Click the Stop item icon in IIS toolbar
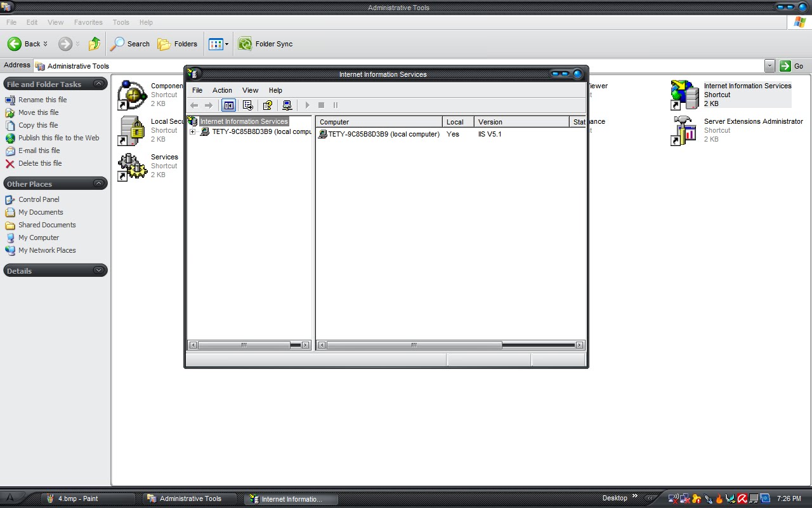 [x=321, y=105]
